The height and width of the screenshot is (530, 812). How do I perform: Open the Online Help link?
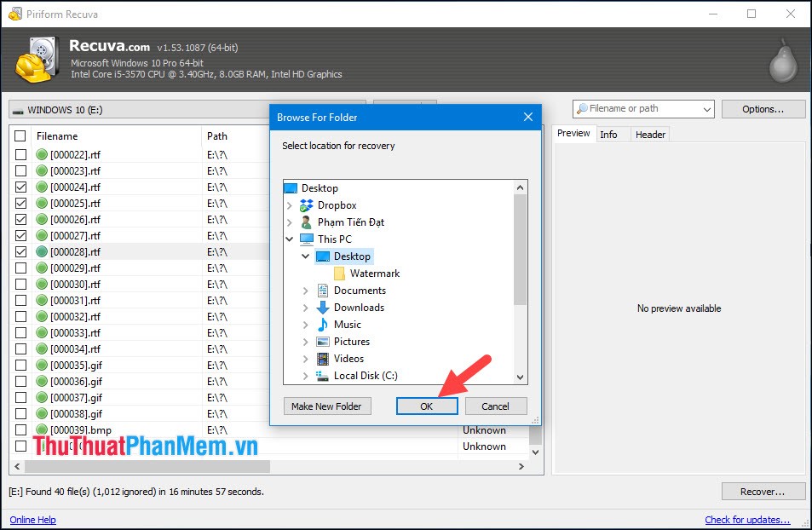point(32,520)
